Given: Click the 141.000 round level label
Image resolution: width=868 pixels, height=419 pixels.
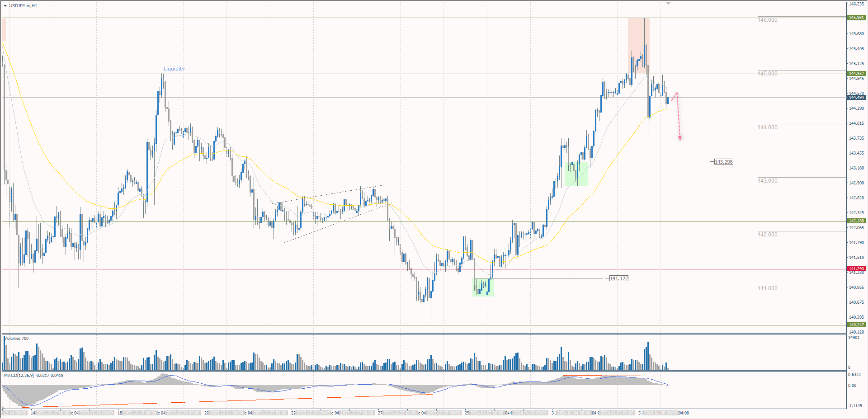Looking at the screenshot, I should [x=768, y=288].
